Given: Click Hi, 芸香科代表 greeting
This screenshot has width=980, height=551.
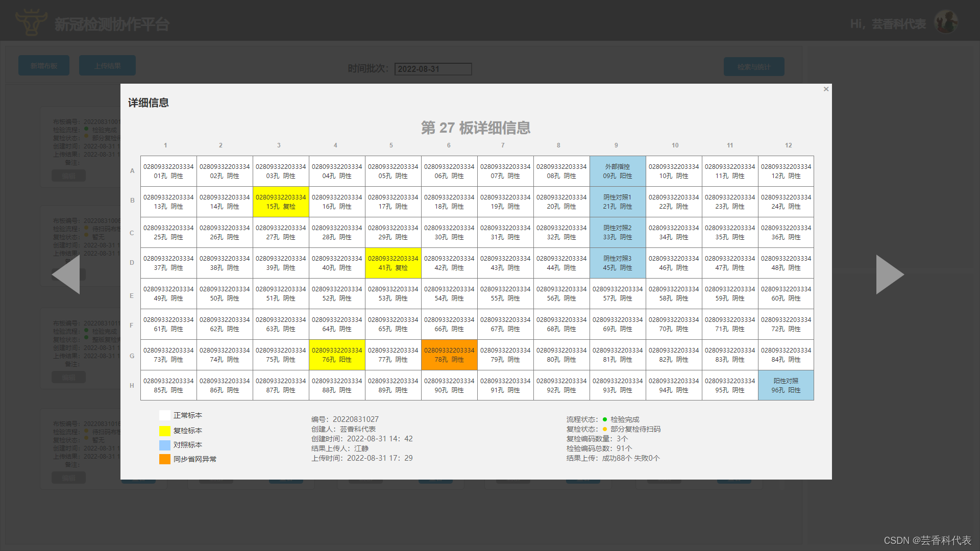Looking at the screenshot, I should [888, 24].
